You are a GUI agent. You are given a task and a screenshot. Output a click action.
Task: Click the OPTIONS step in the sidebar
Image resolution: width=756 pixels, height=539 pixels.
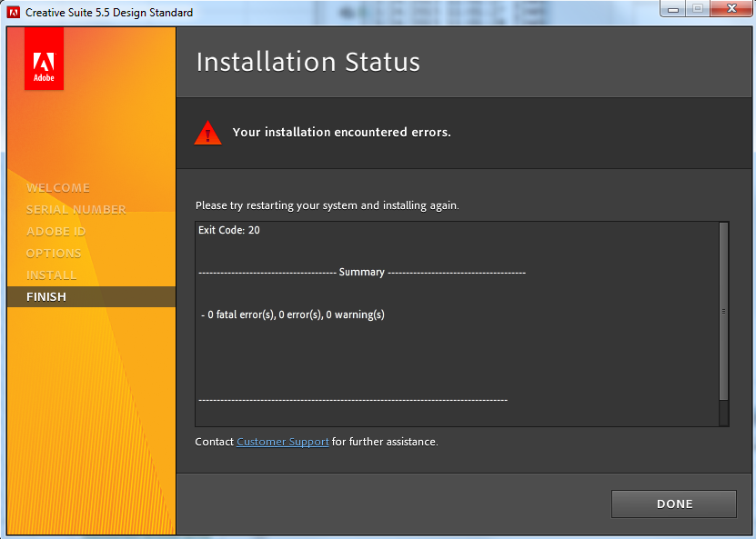[x=55, y=253]
